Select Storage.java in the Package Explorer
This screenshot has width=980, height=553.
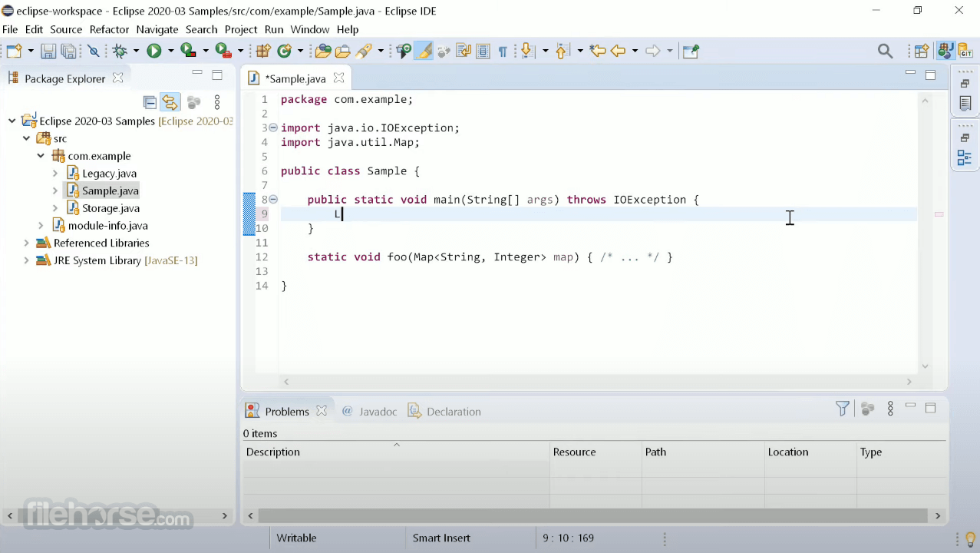tap(111, 208)
